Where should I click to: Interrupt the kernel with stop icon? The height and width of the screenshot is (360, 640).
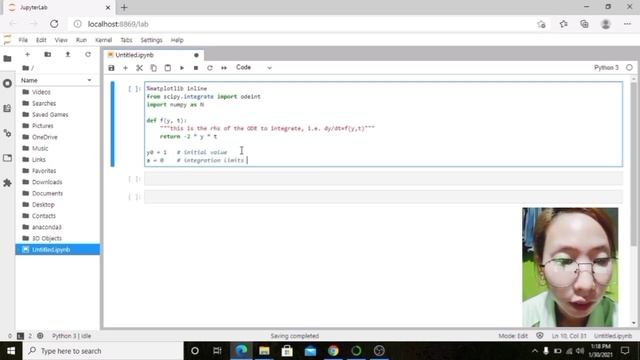tap(196, 68)
